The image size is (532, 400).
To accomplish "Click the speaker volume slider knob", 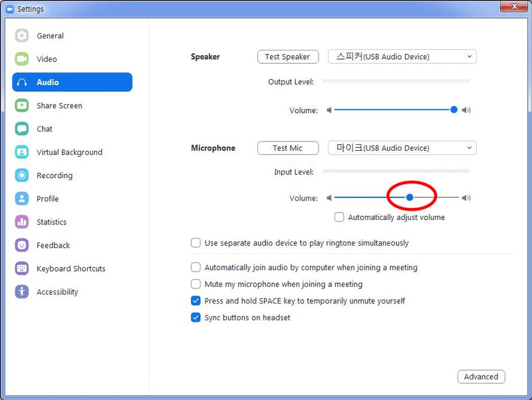I will (454, 110).
